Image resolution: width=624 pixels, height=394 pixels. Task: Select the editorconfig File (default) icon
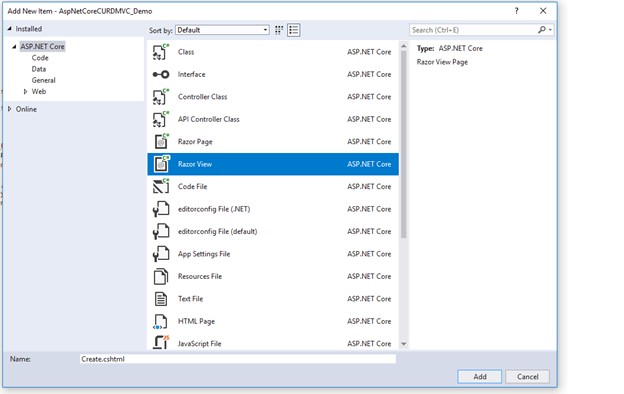point(161,231)
